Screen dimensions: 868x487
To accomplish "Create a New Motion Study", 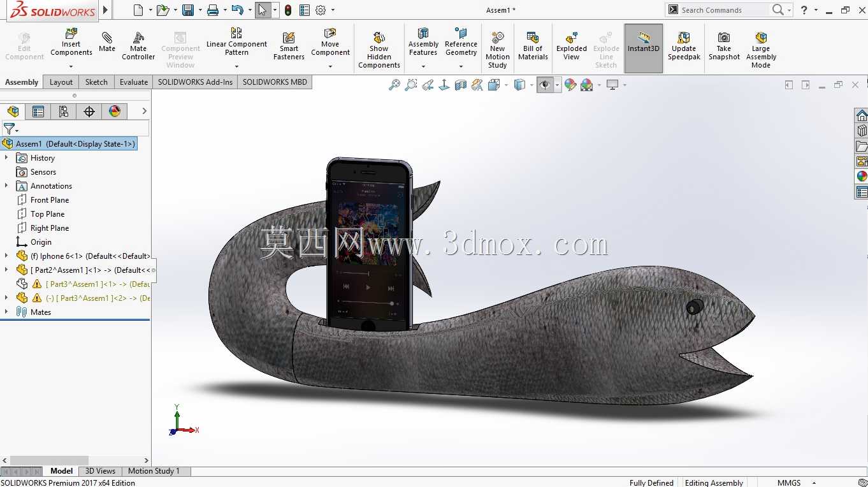I will pos(497,49).
